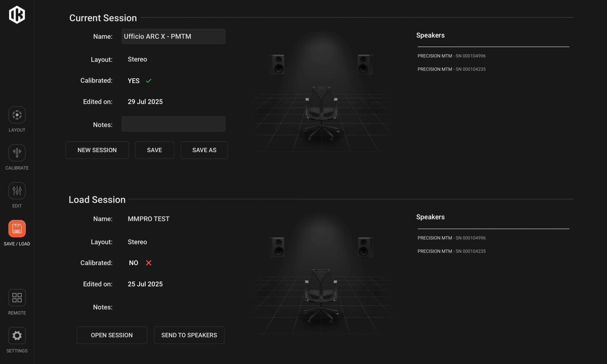Click the IK Multimedia logo icon

pos(17,15)
